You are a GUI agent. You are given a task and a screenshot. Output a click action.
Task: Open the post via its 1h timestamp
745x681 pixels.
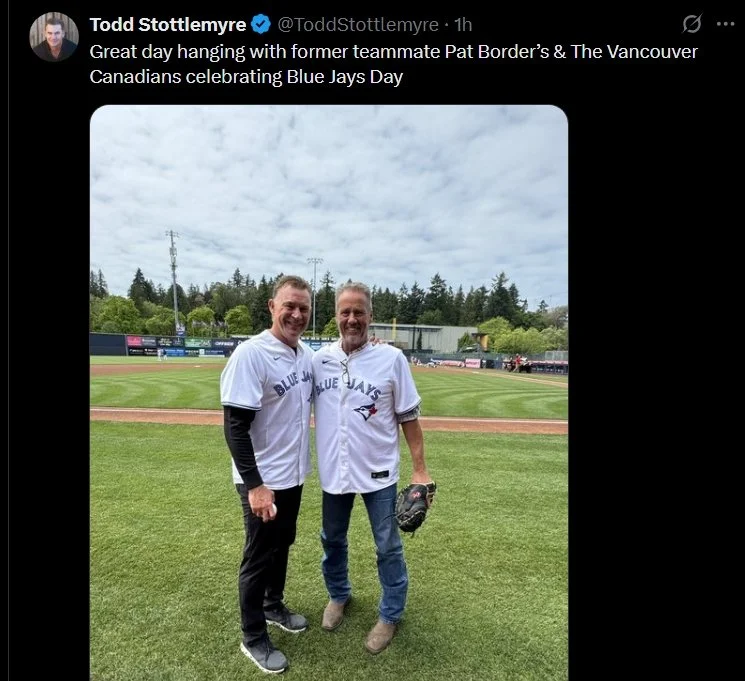pyautogui.click(x=463, y=25)
